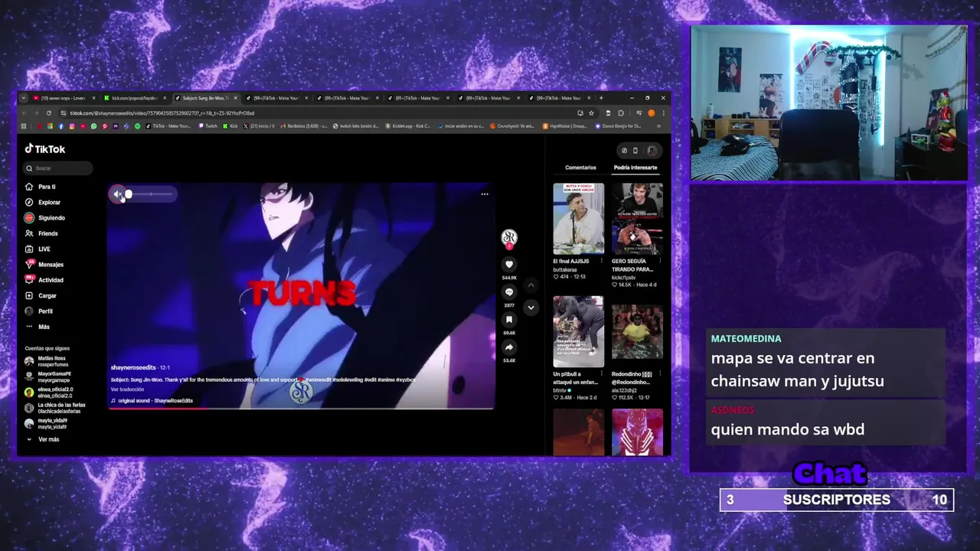
Task: Click the phone app icon in top-right pill
Action: tap(635, 151)
